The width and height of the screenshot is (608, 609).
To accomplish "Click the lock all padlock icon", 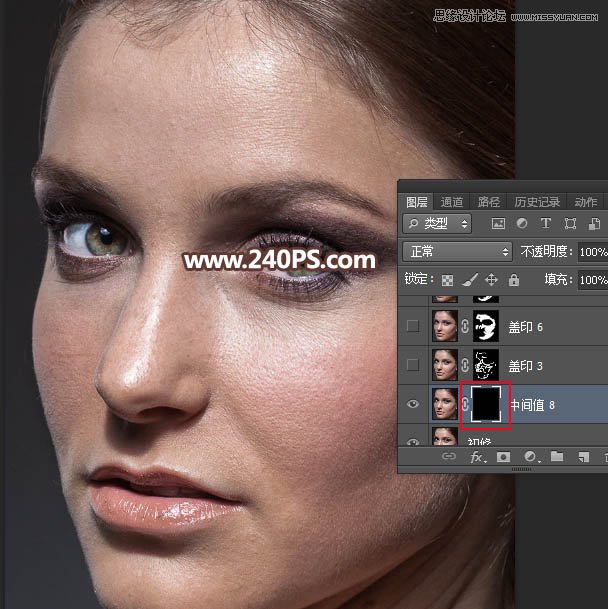I will click(513, 281).
